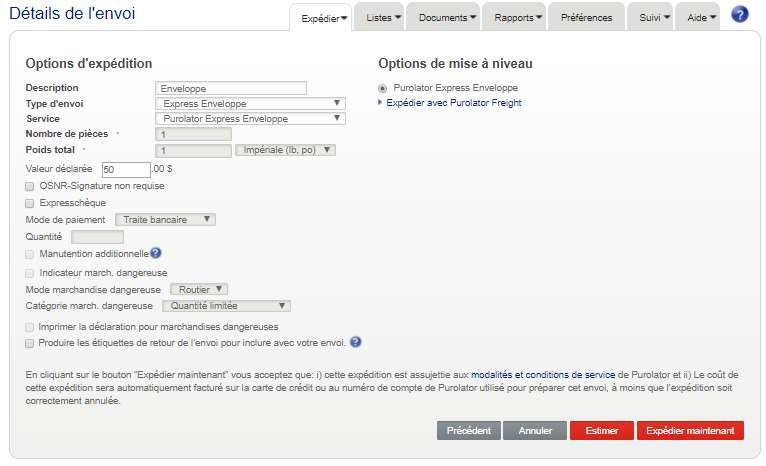Open Mode de paiement dropdown

coord(165,219)
